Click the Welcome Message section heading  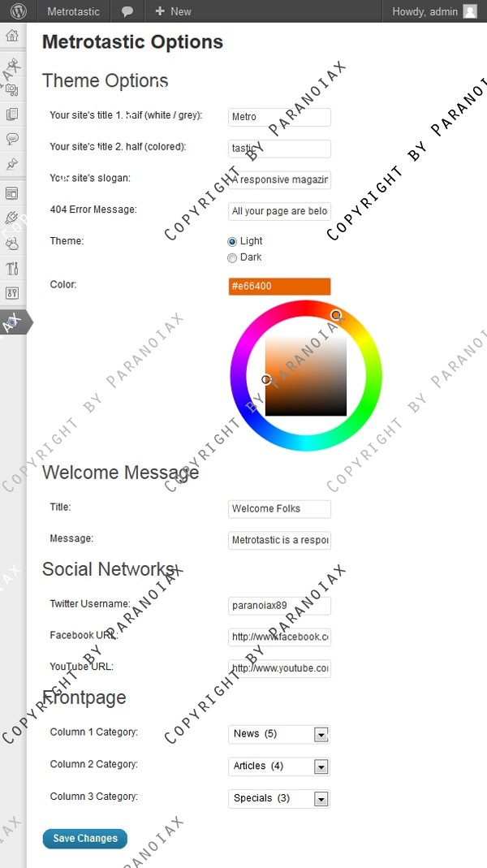click(121, 473)
